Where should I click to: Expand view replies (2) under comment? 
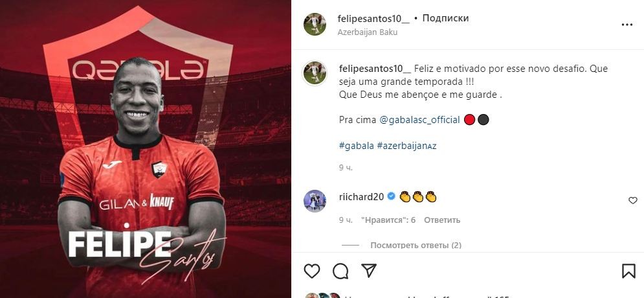(x=416, y=246)
